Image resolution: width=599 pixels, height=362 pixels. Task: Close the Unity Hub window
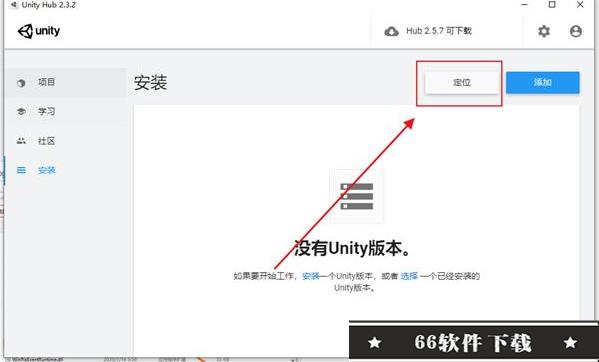pos(580,5)
